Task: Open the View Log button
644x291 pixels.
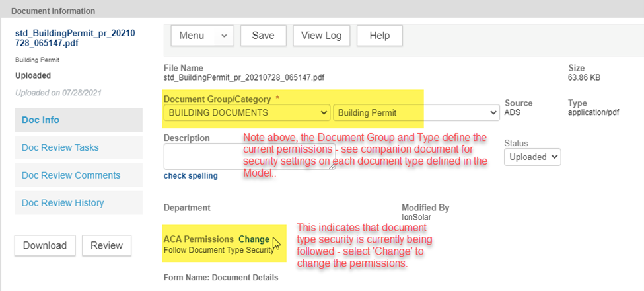Action: tap(321, 36)
